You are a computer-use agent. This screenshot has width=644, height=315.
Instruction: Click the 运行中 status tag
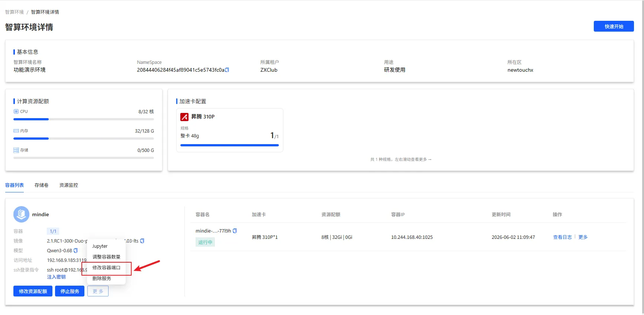pos(205,242)
